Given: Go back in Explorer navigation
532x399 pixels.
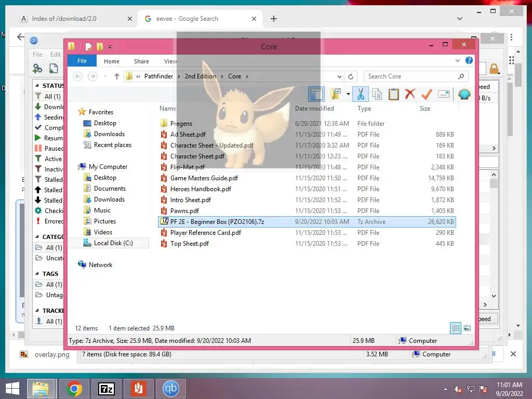Looking at the screenshot, I should [x=78, y=76].
